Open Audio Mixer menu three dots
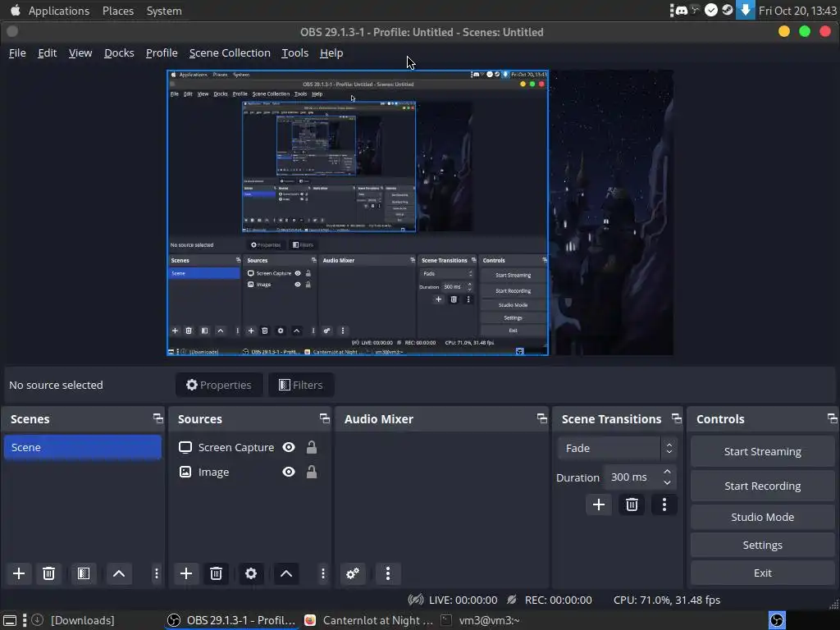The image size is (840, 630). (x=388, y=573)
